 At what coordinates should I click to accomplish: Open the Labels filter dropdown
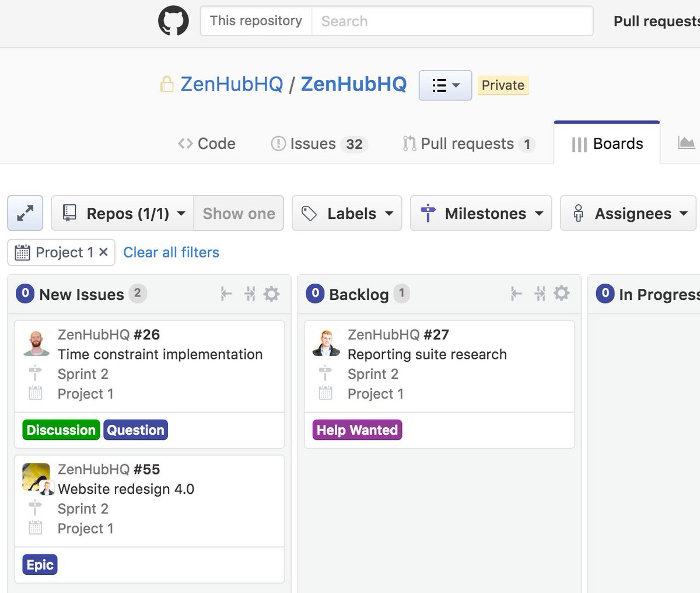click(346, 213)
